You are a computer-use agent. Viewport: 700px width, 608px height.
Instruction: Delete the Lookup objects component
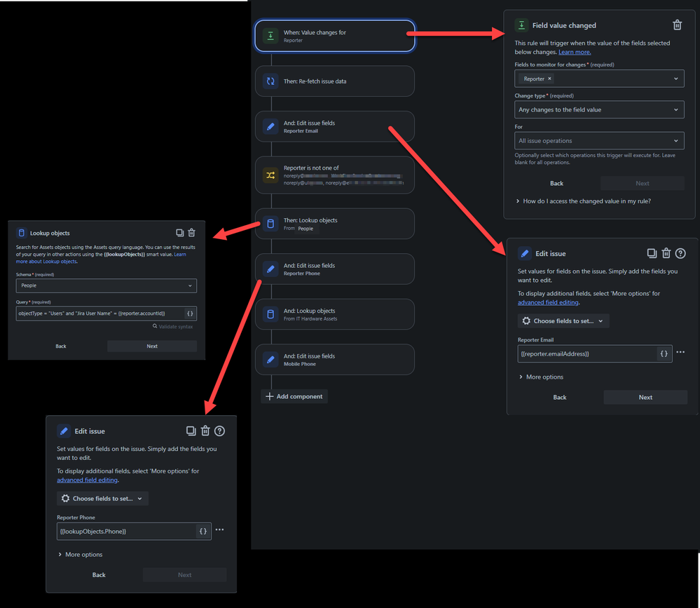click(191, 232)
